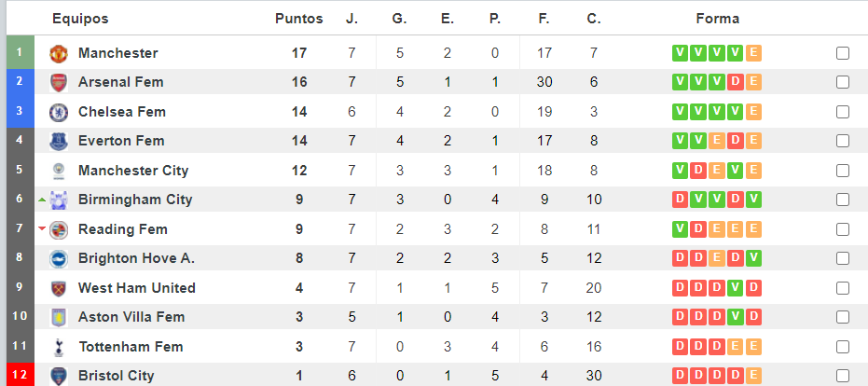The image size is (868, 386).
Task: Click the Arsenal Fem club crest
Action: [59, 83]
